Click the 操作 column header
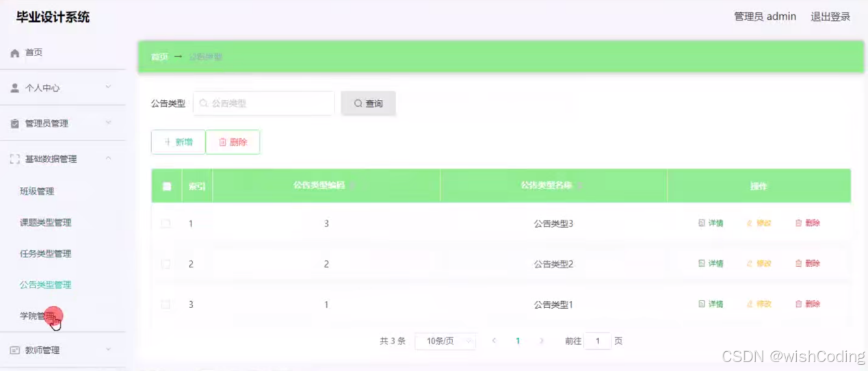The height and width of the screenshot is (371, 868). [x=759, y=186]
